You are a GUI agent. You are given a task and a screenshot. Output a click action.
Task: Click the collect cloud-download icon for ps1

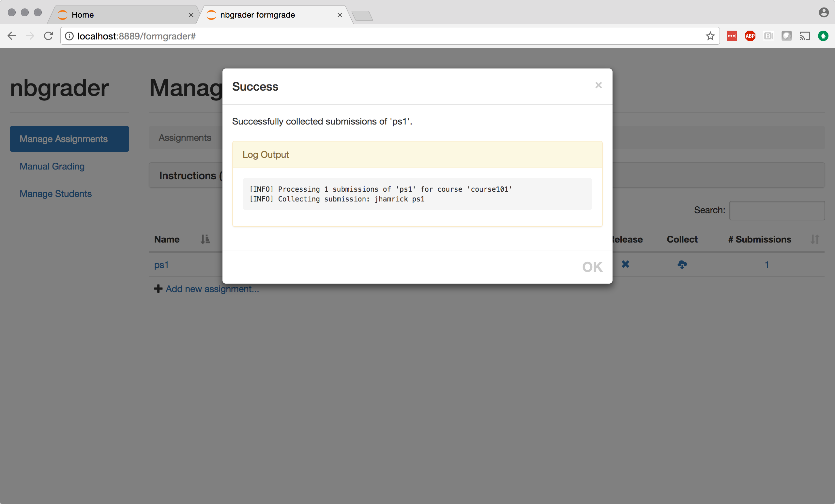pos(682,264)
